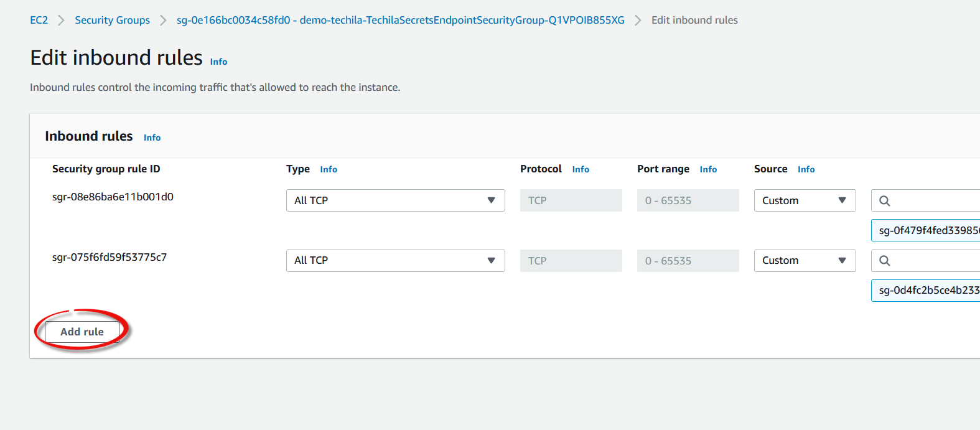Screen dimensions: 980x430
Task: Click the first rule's disabled port range field
Action: [688, 200]
